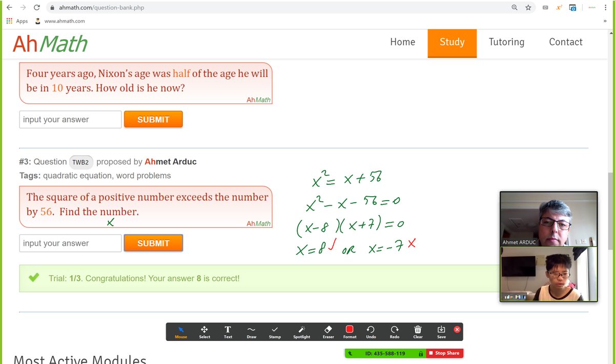Go forward in browser history
The height and width of the screenshot is (364, 615).
23,8
